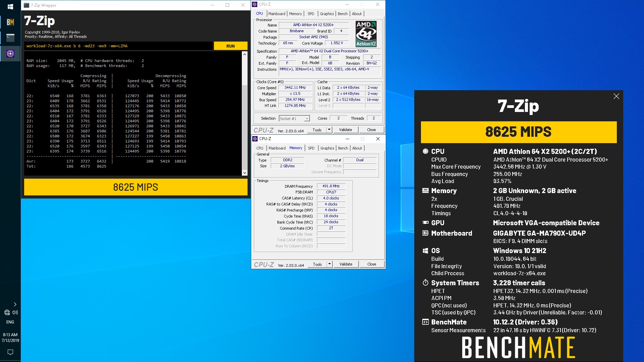Click the Name field AMD Athlon 64 X2 5200+
This screenshot has width=644, height=362.
[314, 25]
